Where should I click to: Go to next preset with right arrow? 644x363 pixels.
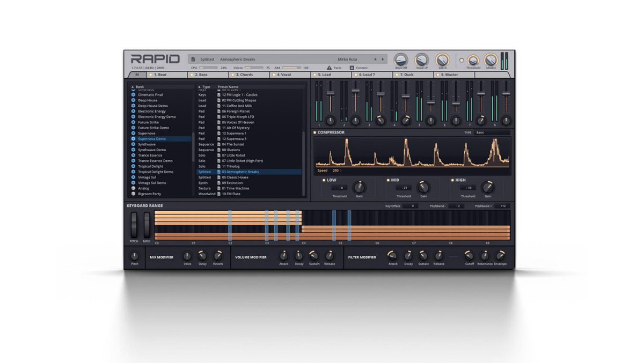pyautogui.click(x=383, y=60)
